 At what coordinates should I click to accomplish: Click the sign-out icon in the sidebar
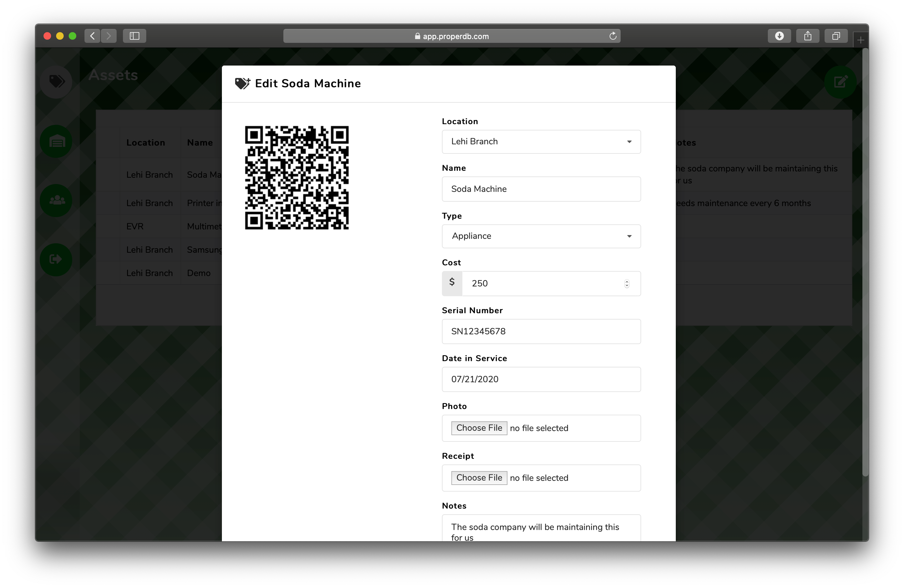click(x=56, y=259)
